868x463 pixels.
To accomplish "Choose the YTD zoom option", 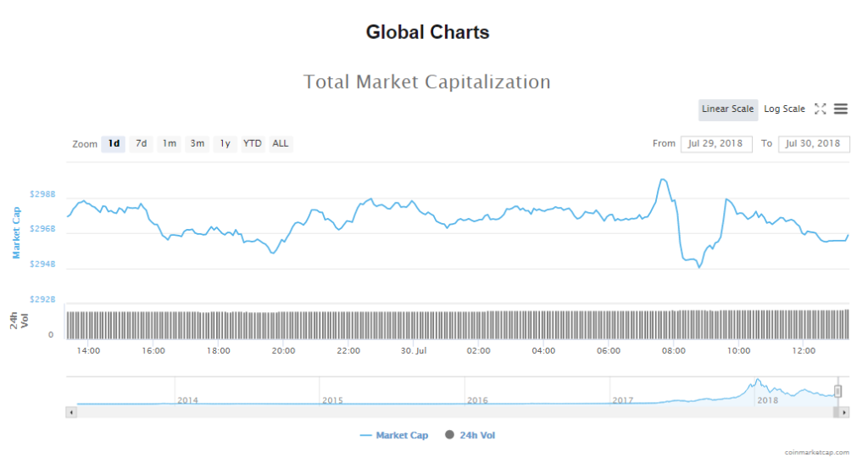I will coord(253,144).
